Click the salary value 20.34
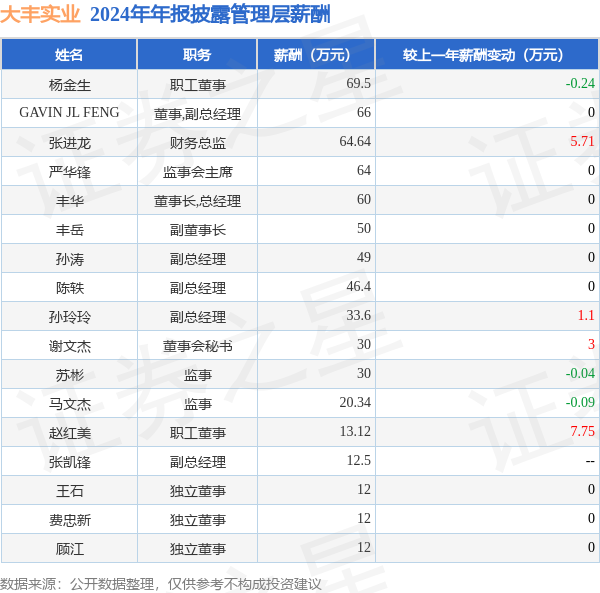Viewport: 600px width, 593px height. pos(355,402)
